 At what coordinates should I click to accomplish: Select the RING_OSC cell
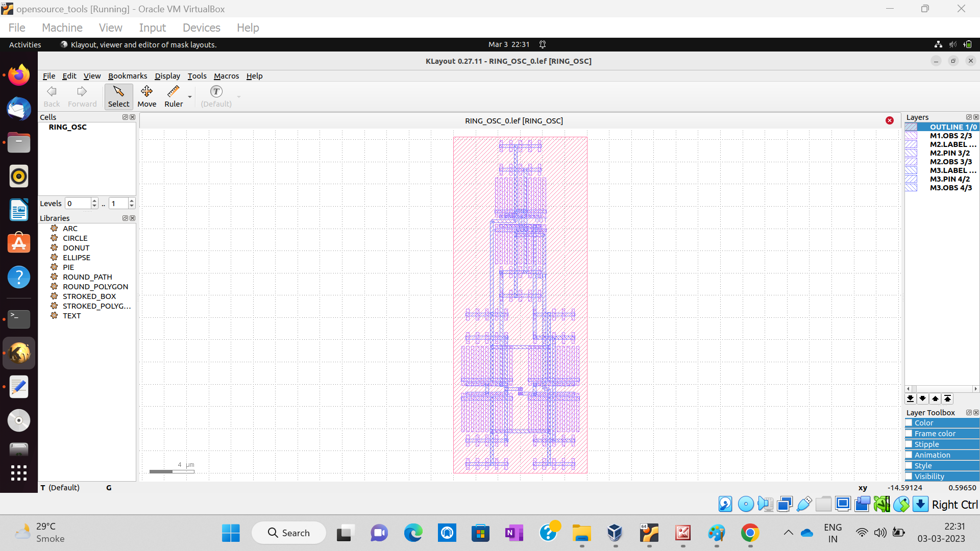(x=68, y=127)
